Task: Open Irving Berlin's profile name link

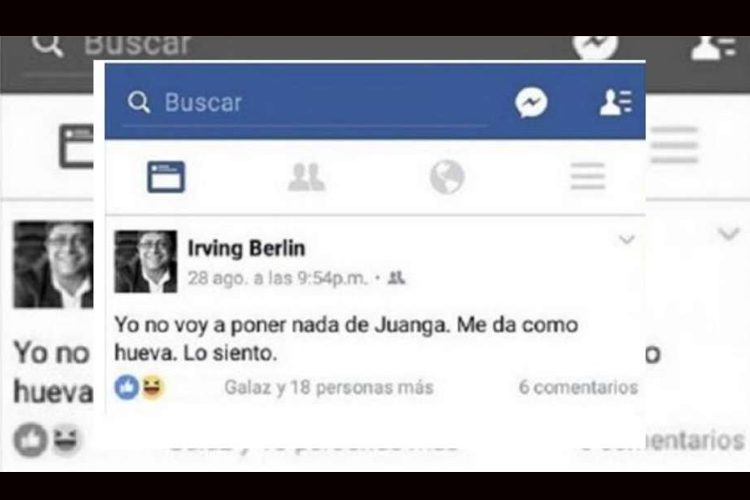Action: click(x=246, y=248)
